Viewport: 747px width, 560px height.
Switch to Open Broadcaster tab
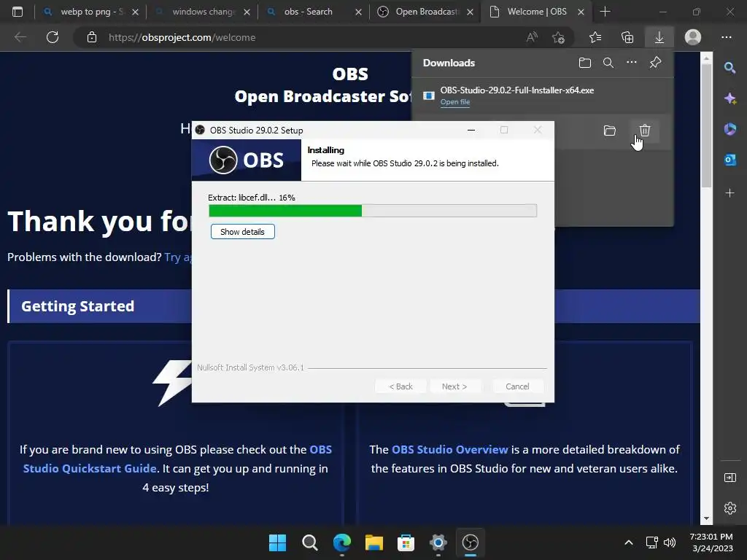pyautogui.click(x=426, y=12)
